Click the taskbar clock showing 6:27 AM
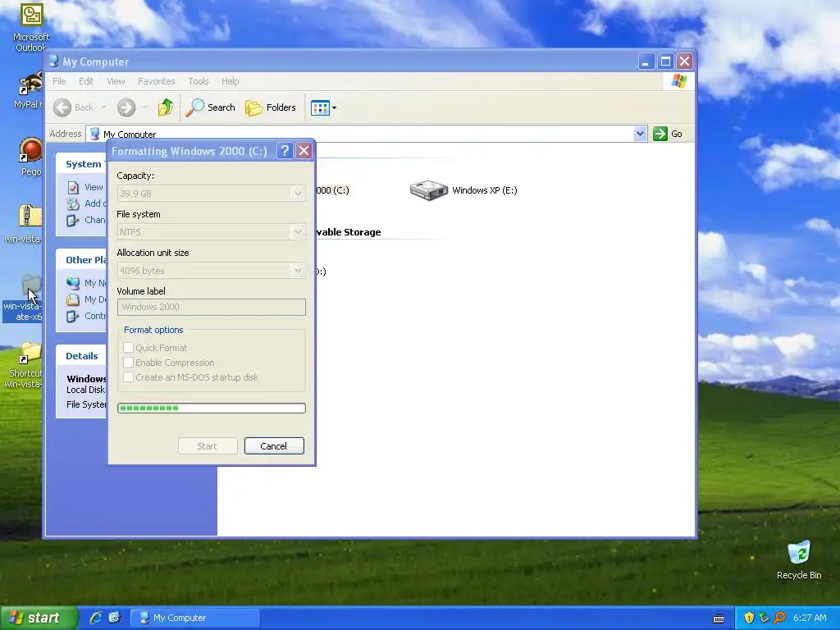 [x=810, y=619]
